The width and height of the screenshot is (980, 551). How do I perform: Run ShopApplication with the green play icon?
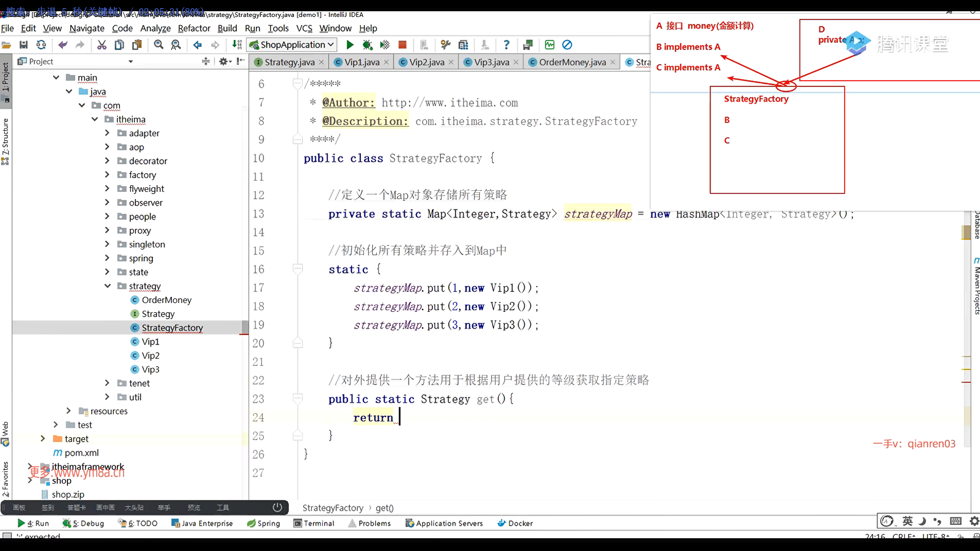(x=350, y=45)
